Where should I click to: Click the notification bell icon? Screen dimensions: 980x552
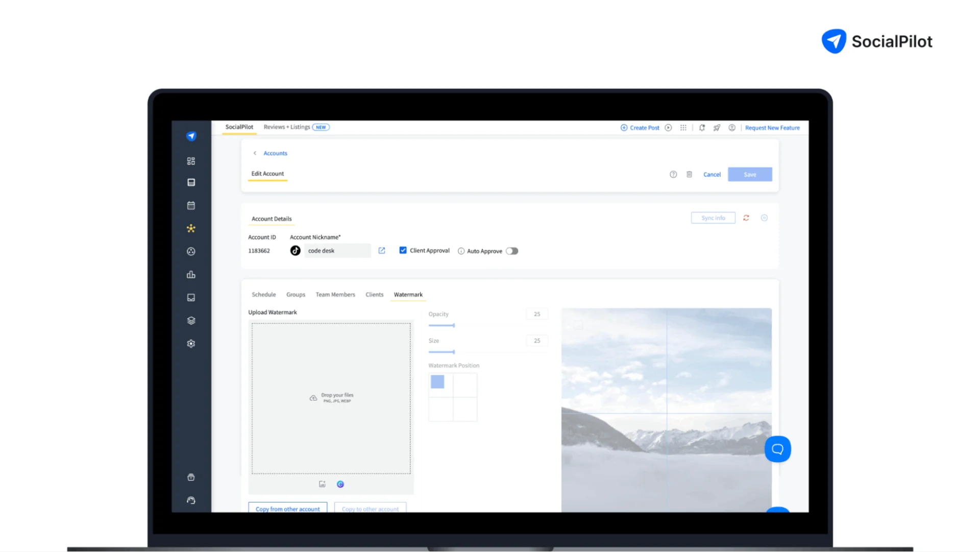click(x=702, y=128)
